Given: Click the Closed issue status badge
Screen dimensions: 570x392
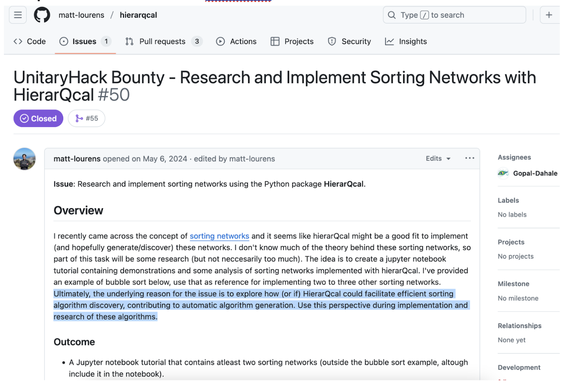Looking at the screenshot, I should click(x=38, y=118).
